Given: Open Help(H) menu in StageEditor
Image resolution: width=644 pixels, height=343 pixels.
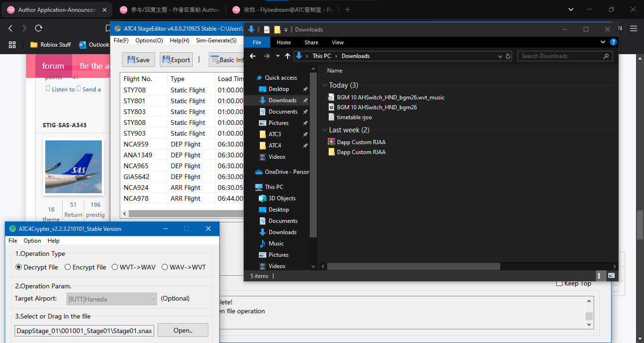Looking at the screenshot, I should [x=180, y=41].
